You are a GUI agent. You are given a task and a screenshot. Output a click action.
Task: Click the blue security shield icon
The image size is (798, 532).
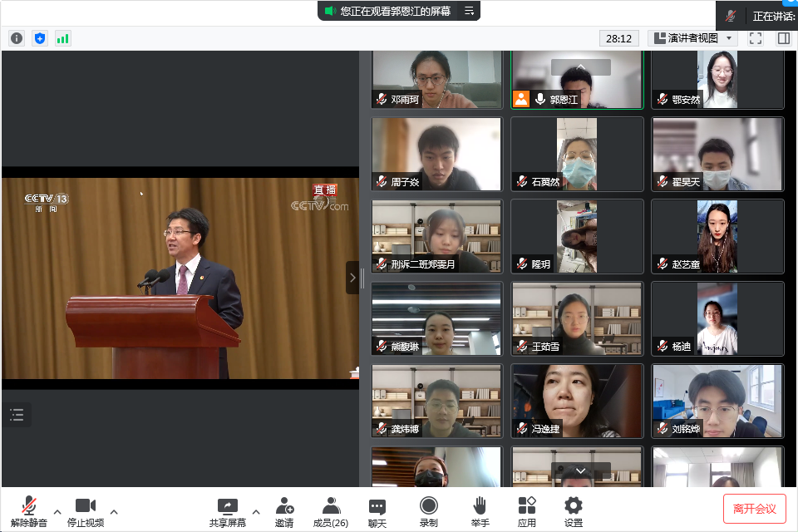point(40,38)
